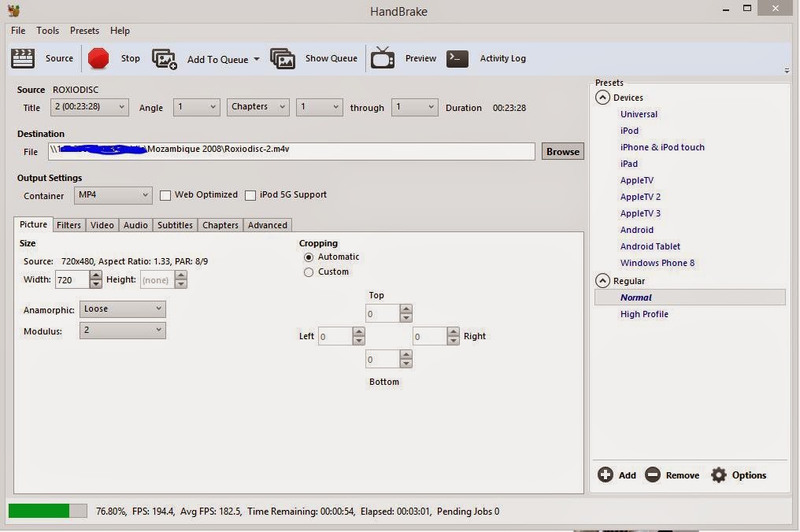Open the Help menu

(120, 31)
